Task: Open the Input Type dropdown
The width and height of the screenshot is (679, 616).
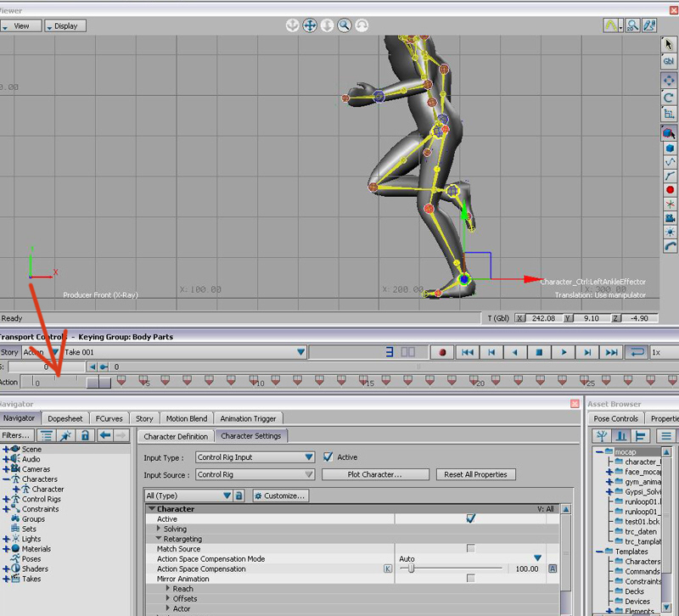Action: (255, 457)
